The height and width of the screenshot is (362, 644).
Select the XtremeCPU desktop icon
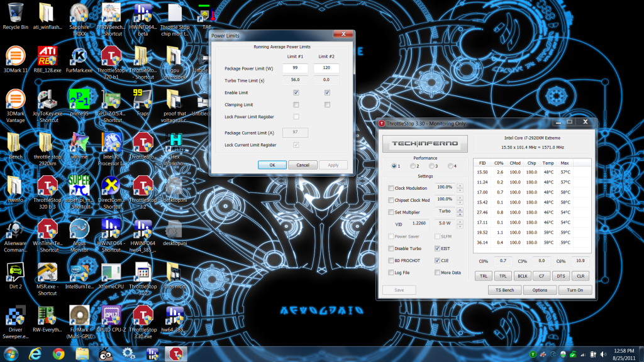(111, 275)
